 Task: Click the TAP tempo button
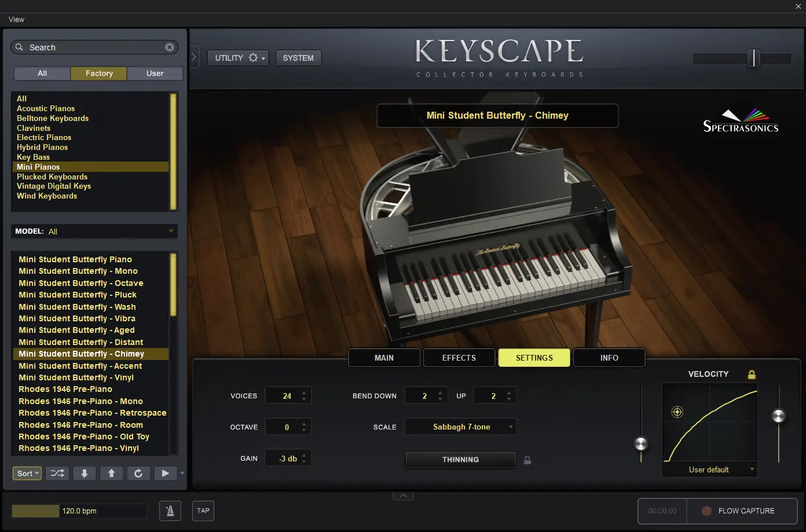pos(203,511)
